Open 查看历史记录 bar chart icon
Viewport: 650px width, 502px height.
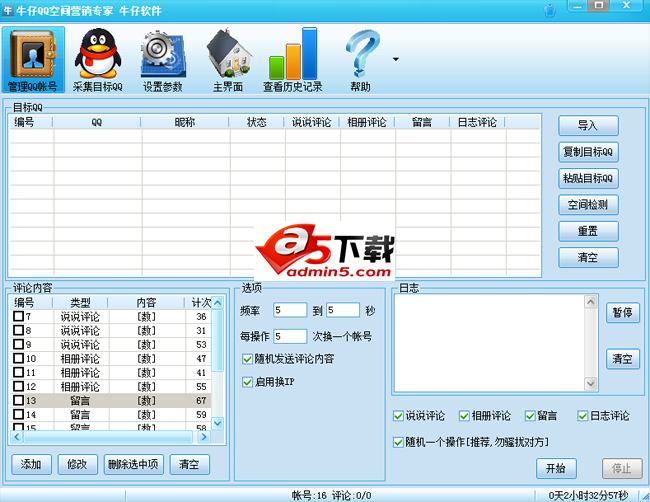[293, 60]
